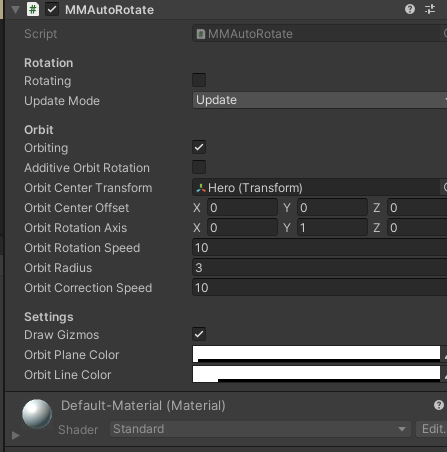The image size is (447, 452).
Task: Click the Hero (Transform) object field
Action: pos(316,188)
